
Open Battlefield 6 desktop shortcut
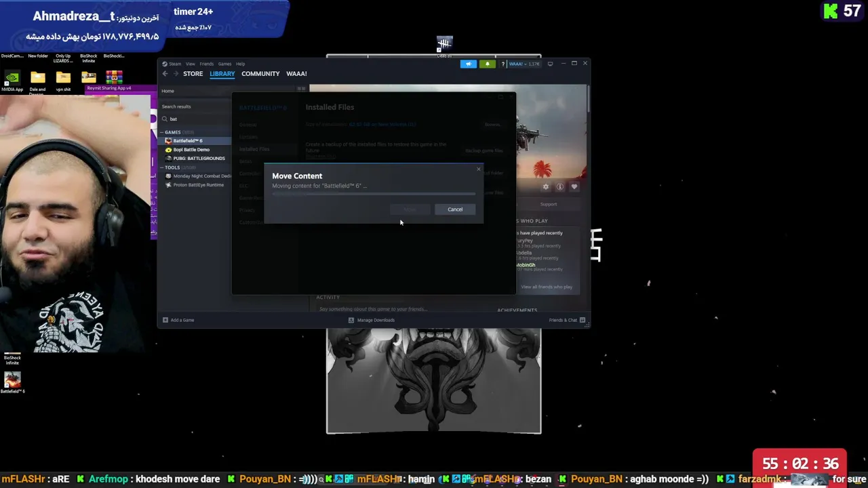click(x=12, y=383)
